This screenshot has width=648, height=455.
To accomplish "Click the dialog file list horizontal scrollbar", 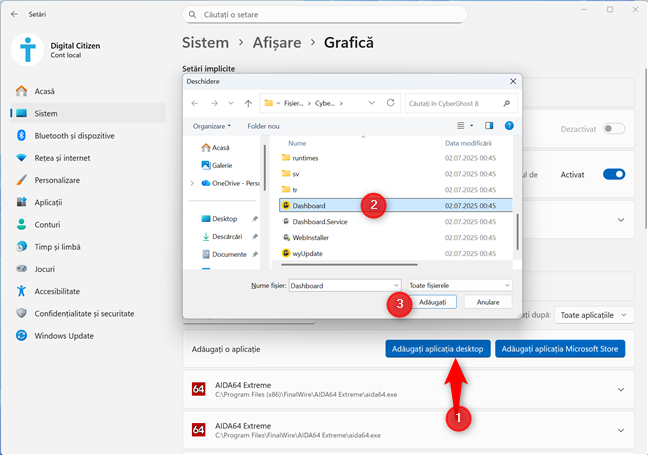I will (349, 264).
